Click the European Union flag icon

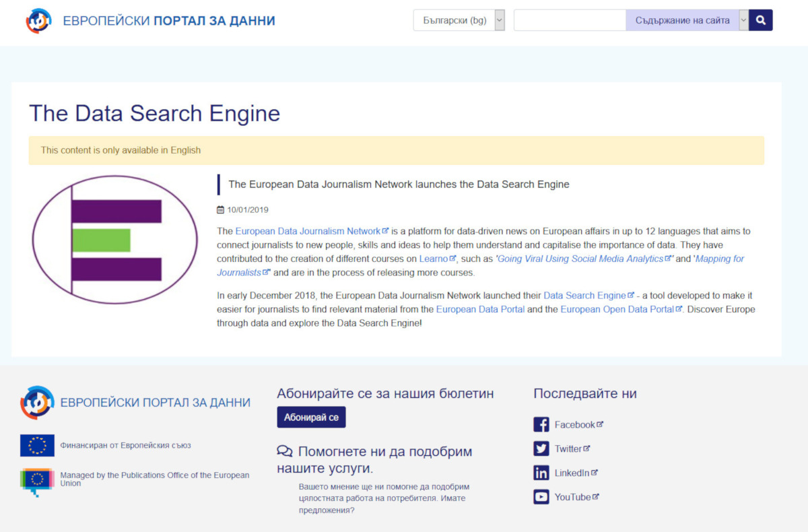(37, 445)
